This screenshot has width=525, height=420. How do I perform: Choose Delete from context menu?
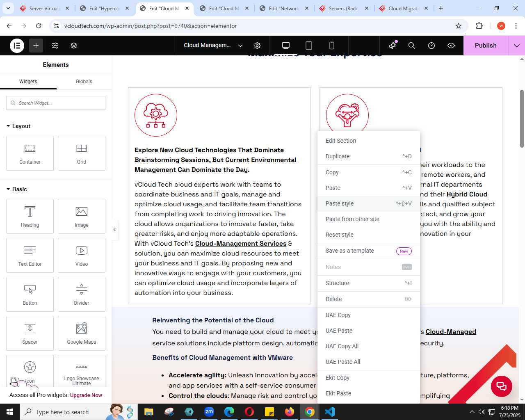[369, 299]
